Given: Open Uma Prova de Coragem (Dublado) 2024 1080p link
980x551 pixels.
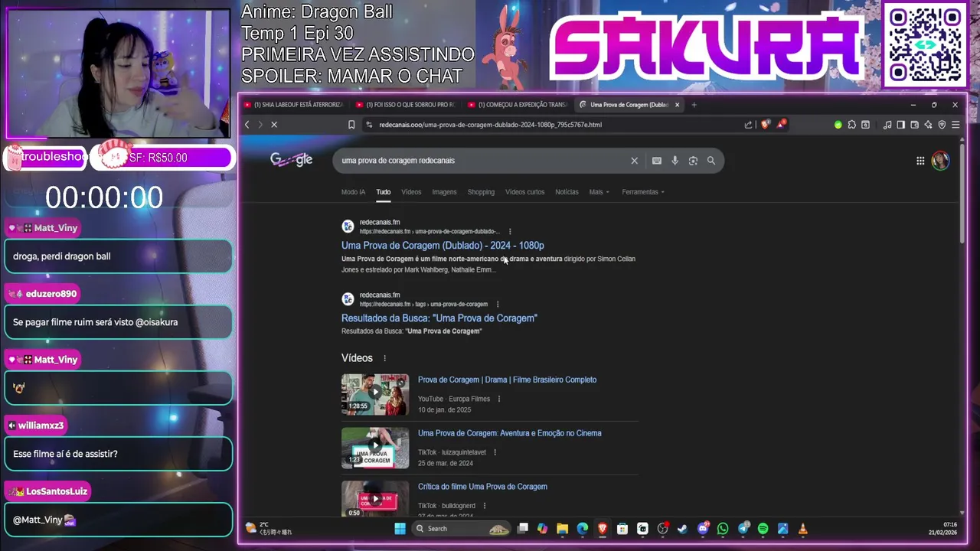Looking at the screenshot, I should (443, 246).
